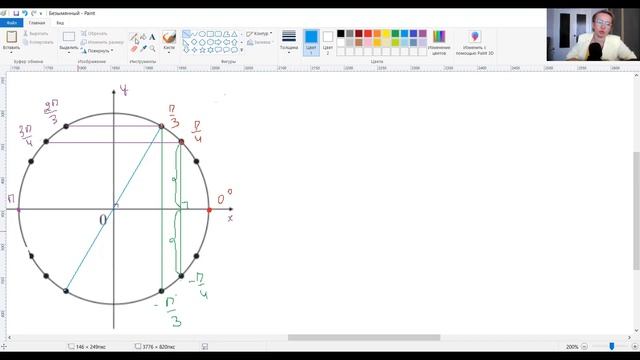Click the zoom out minus button

click(x=584, y=347)
